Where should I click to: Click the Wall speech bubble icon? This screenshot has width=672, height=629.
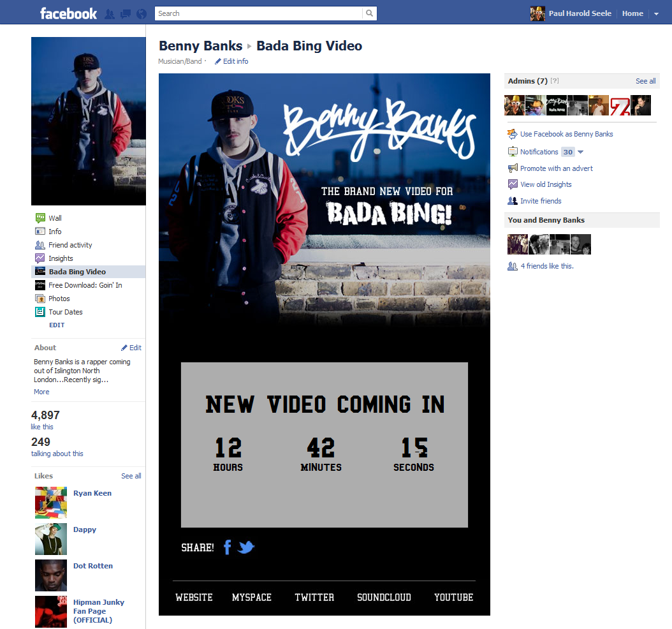click(x=40, y=218)
